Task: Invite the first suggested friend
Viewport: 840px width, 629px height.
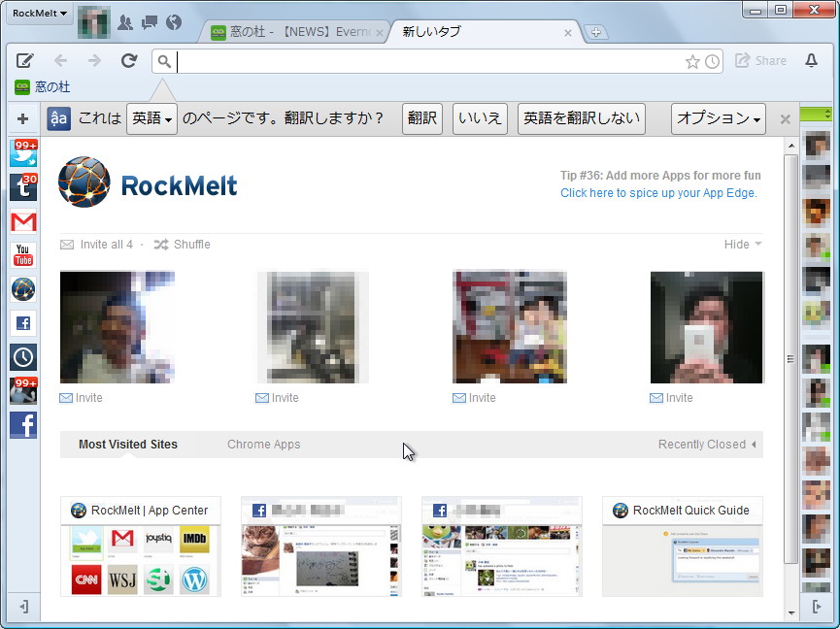Action: click(81, 398)
